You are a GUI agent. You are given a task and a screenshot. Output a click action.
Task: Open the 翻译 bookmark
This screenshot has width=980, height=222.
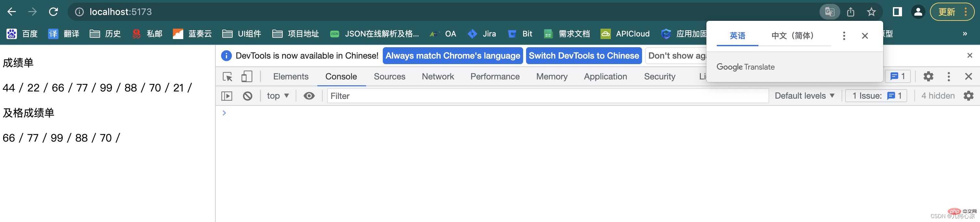(x=64, y=34)
